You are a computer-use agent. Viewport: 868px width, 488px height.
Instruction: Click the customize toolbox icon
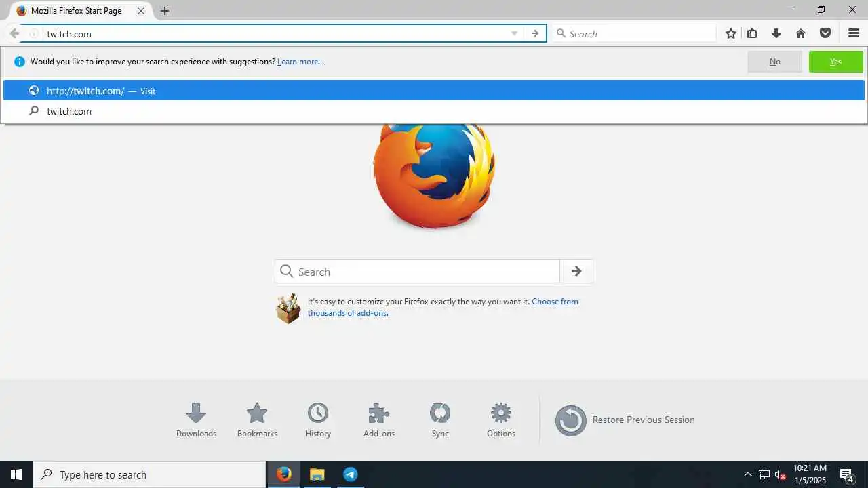tap(288, 308)
